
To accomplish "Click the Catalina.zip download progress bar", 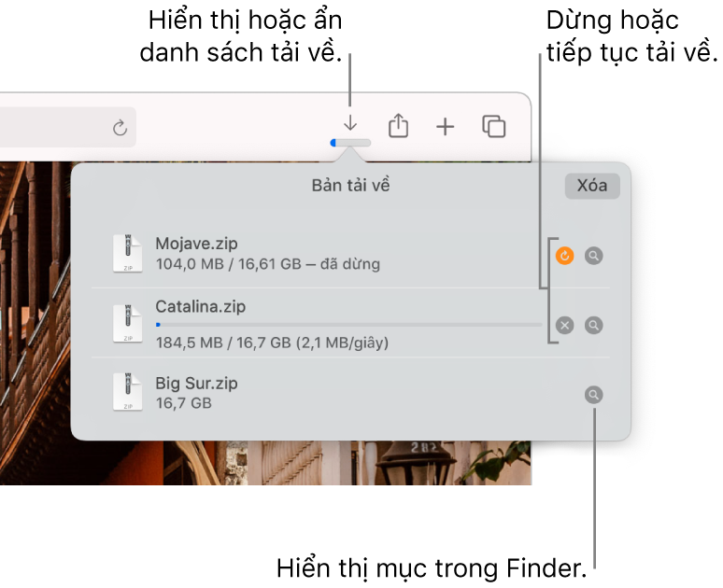I will coord(349,325).
